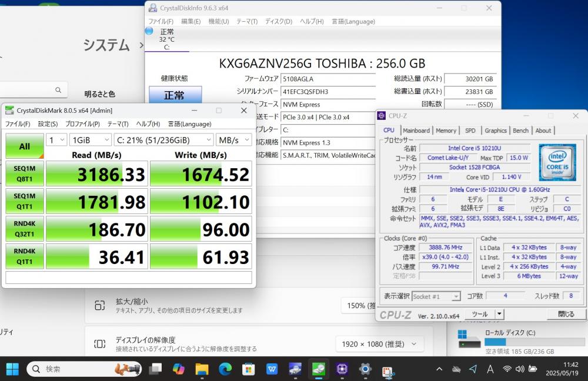The image size is (588, 381).
Task: Run the RND4K Q32T1 test
Action: (24, 228)
